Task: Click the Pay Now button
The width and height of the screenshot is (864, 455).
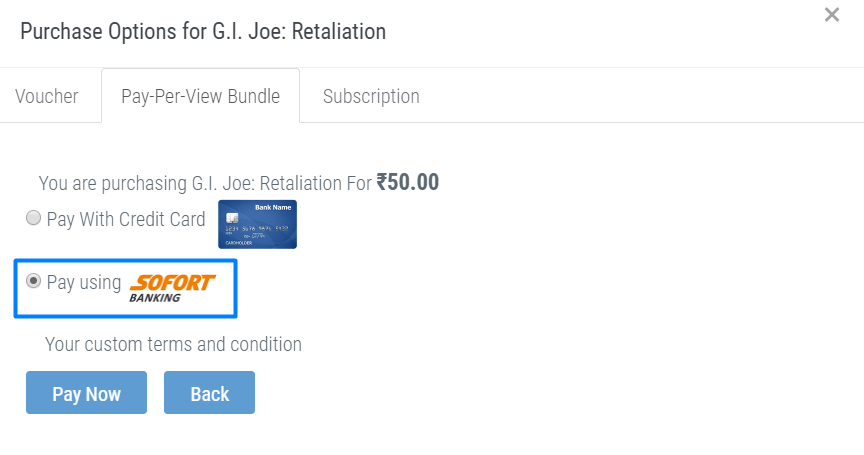Action: click(x=87, y=392)
